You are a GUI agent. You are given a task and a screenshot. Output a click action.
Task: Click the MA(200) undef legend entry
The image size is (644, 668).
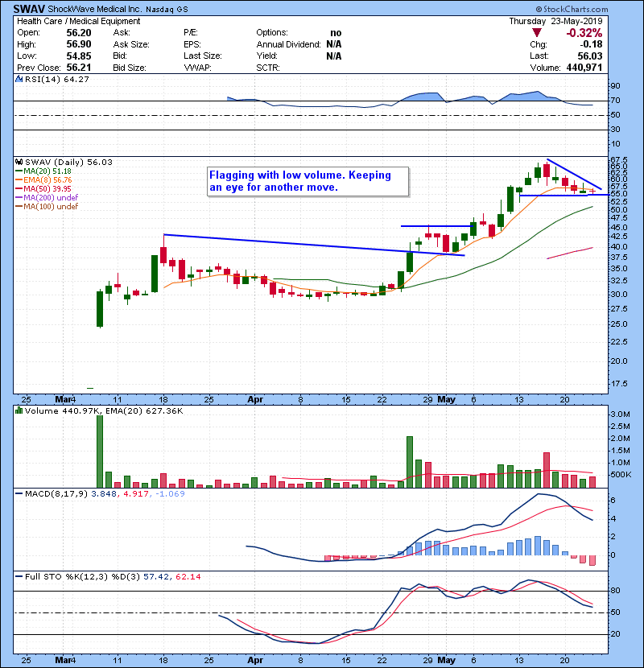click(51, 198)
